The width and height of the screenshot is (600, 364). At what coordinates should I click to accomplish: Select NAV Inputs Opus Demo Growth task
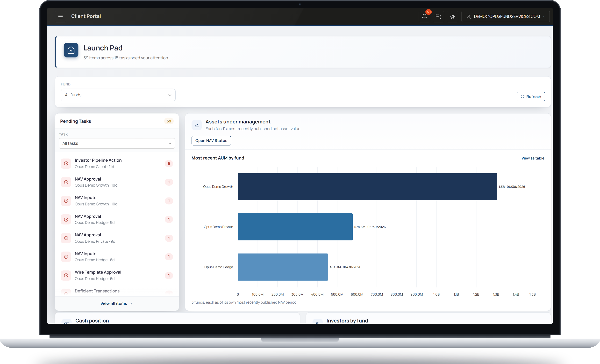[117, 201]
